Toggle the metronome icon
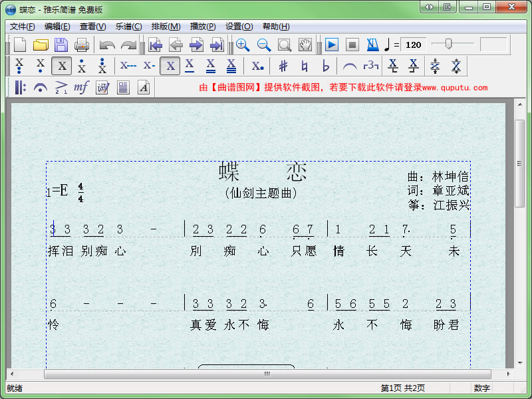This screenshot has width=532, height=399. [x=372, y=45]
